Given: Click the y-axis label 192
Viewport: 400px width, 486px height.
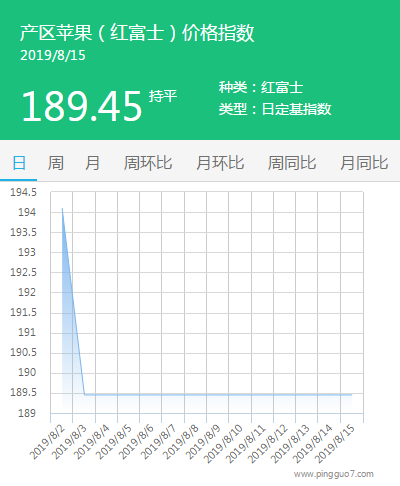Looking at the screenshot, I should tap(27, 292).
